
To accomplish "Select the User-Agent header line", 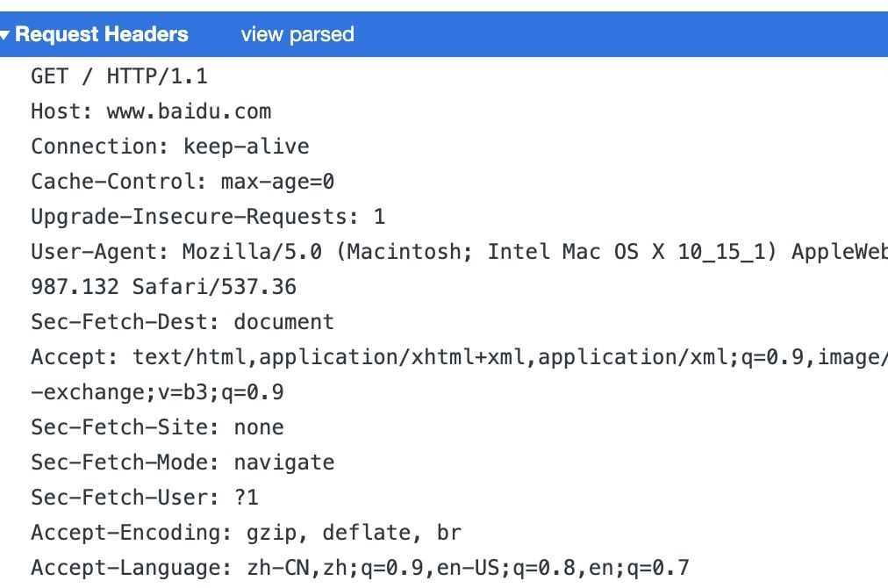I will click(x=459, y=252).
